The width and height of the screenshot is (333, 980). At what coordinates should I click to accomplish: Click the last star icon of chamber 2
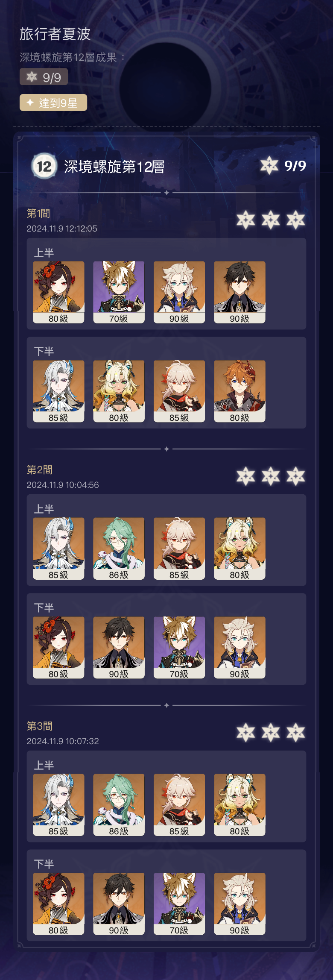click(x=296, y=476)
